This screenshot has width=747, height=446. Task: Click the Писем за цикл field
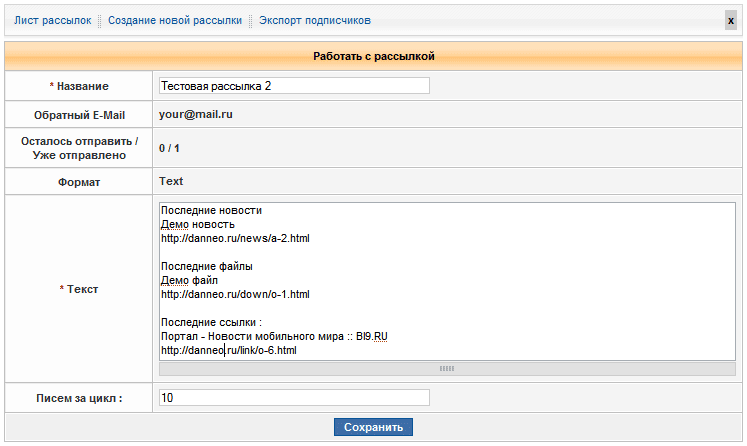(294, 398)
